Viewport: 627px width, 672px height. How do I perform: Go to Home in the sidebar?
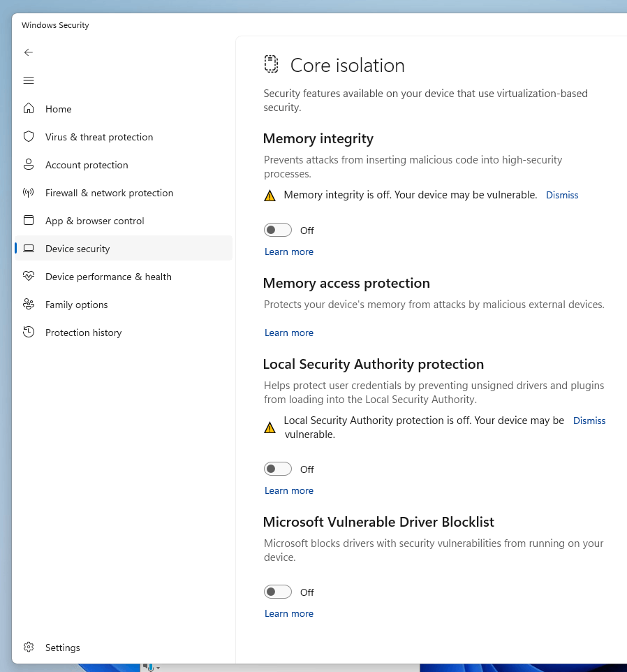tap(124, 109)
